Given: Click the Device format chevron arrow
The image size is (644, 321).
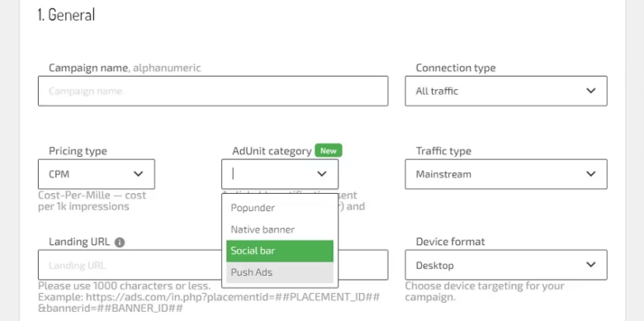Looking at the screenshot, I should (x=590, y=265).
